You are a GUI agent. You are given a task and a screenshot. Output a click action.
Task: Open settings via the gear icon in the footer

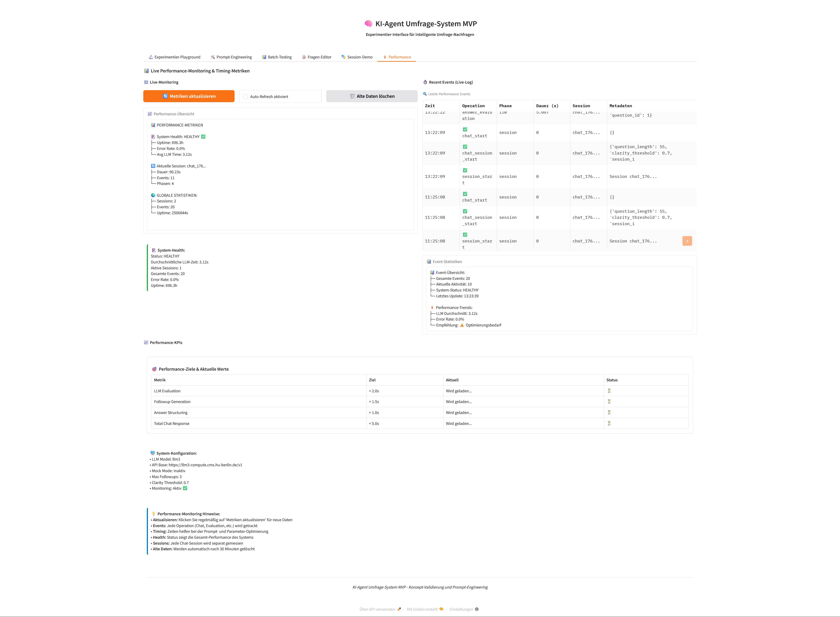(477, 609)
